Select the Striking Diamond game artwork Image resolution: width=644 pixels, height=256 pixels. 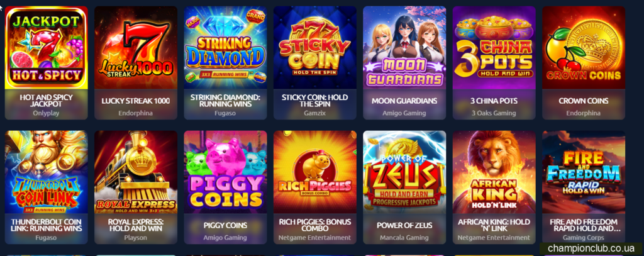pyautogui.click(x=225, y=48)
